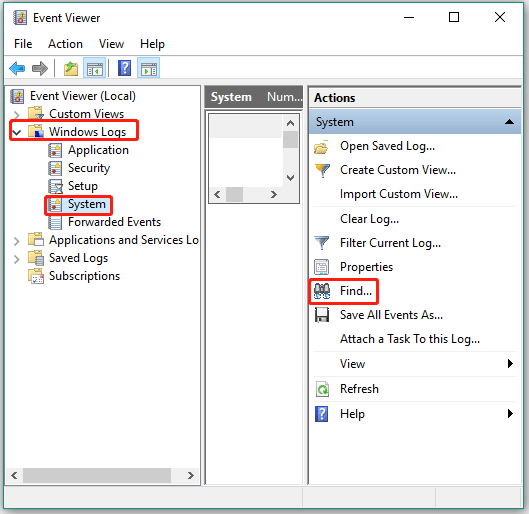Open the Help menu in menu bar
The height and width of the screenshot is (514, 529).
[152, 44]
